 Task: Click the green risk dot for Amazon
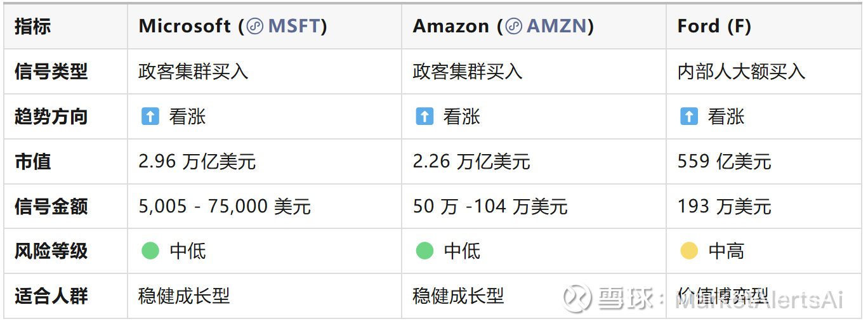pyautogui.click(x=424, y=251)
